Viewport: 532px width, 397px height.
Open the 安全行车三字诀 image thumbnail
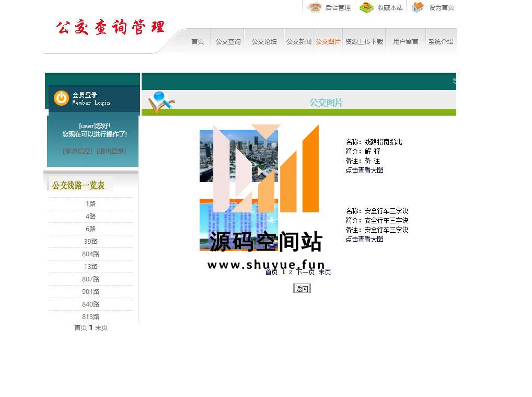[238, 225]
